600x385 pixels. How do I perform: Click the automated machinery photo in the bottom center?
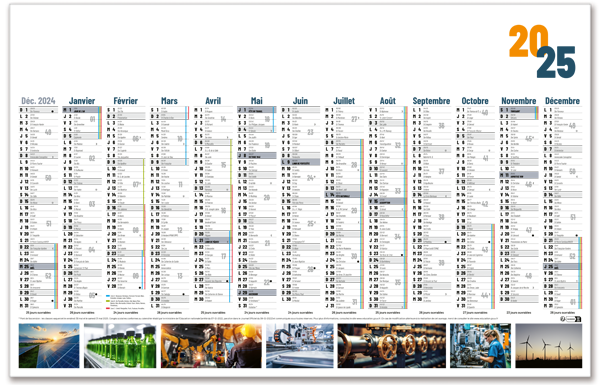coord(300,346)
